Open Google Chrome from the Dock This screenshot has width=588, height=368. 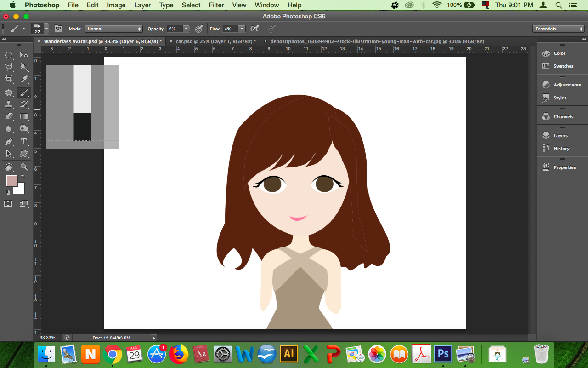tap(112, 354)
